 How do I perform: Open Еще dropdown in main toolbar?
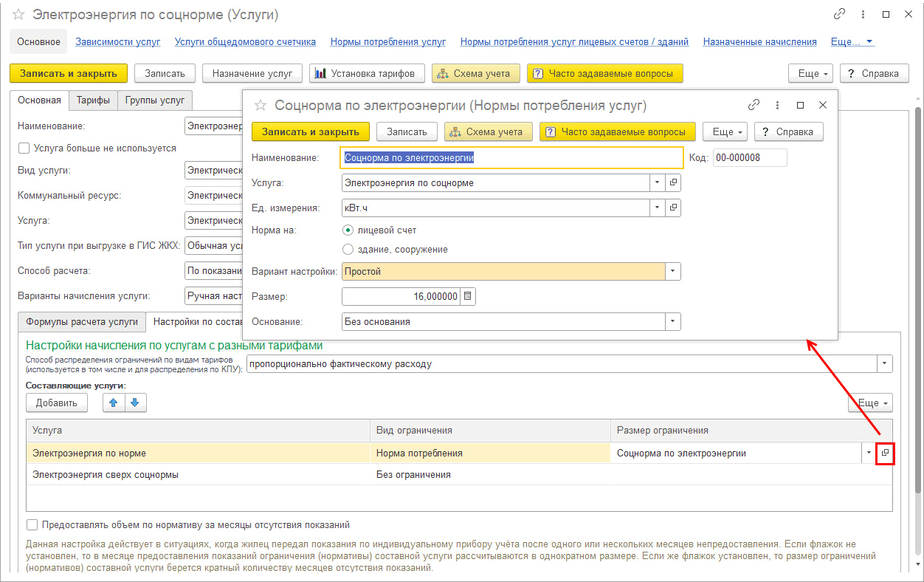click(811, 73)
